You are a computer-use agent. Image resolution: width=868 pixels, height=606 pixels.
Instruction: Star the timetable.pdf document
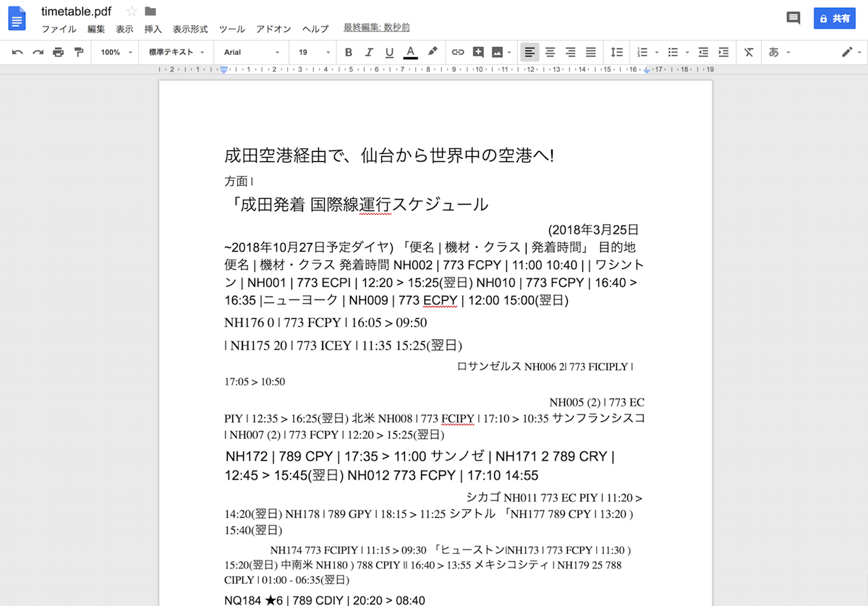132,11
